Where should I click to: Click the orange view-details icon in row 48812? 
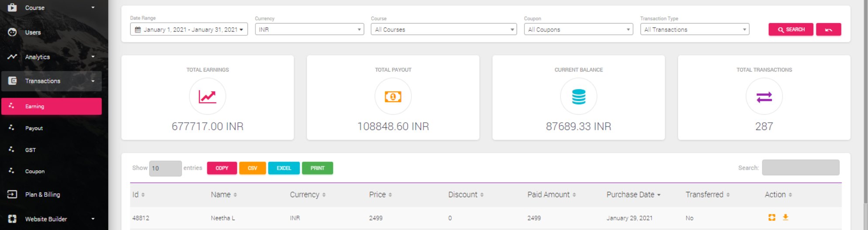tap(772, 217)
